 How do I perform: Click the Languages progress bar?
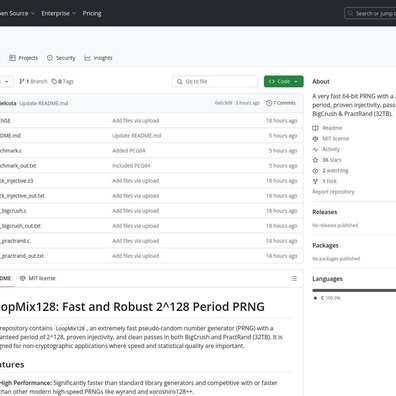[x=354, y=290]
